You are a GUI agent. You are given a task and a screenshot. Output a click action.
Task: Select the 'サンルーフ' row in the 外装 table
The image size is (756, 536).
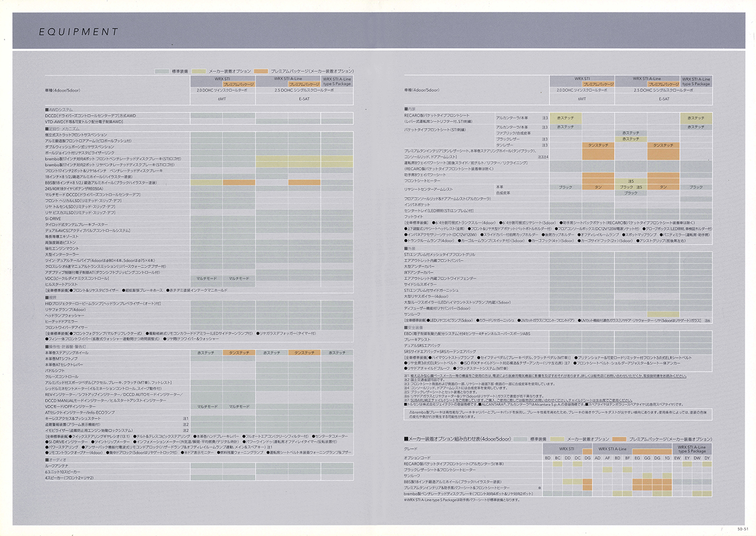pos(557,314)
